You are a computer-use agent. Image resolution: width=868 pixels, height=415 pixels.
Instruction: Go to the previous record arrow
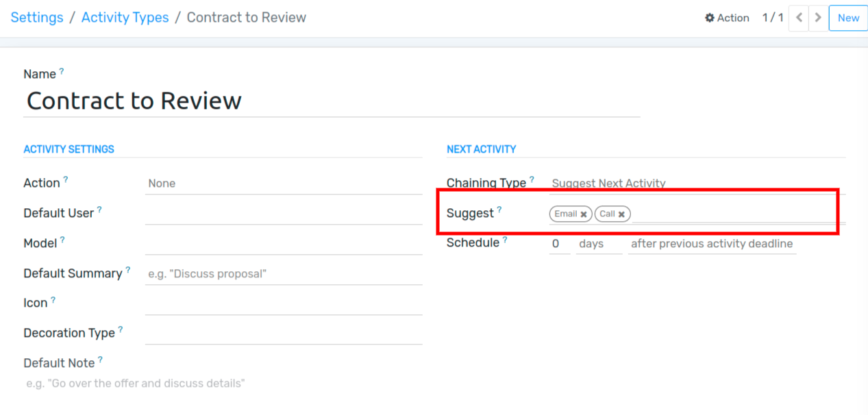(799, 18)
